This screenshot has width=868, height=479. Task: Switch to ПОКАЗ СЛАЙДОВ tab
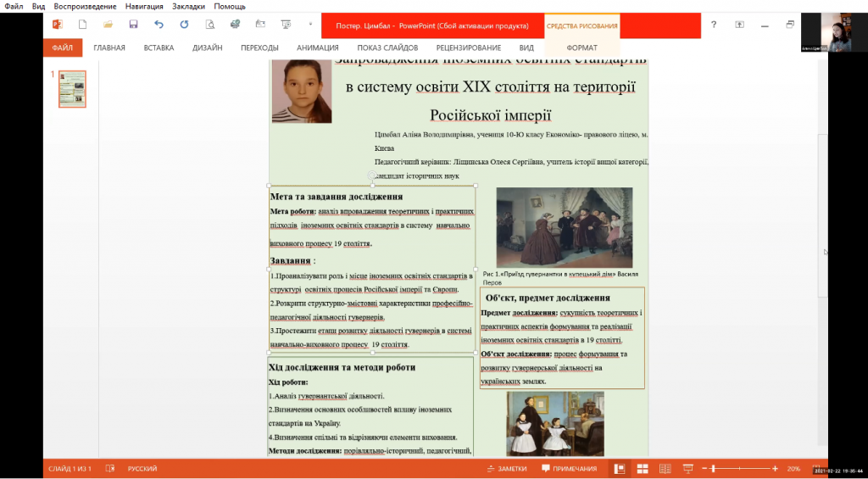click(x=387, y=47)
